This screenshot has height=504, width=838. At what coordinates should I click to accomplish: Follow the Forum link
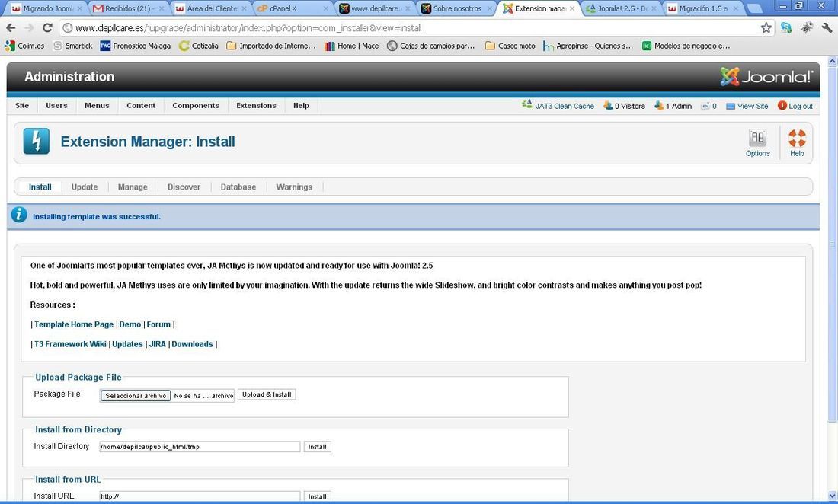pos(158,324)
